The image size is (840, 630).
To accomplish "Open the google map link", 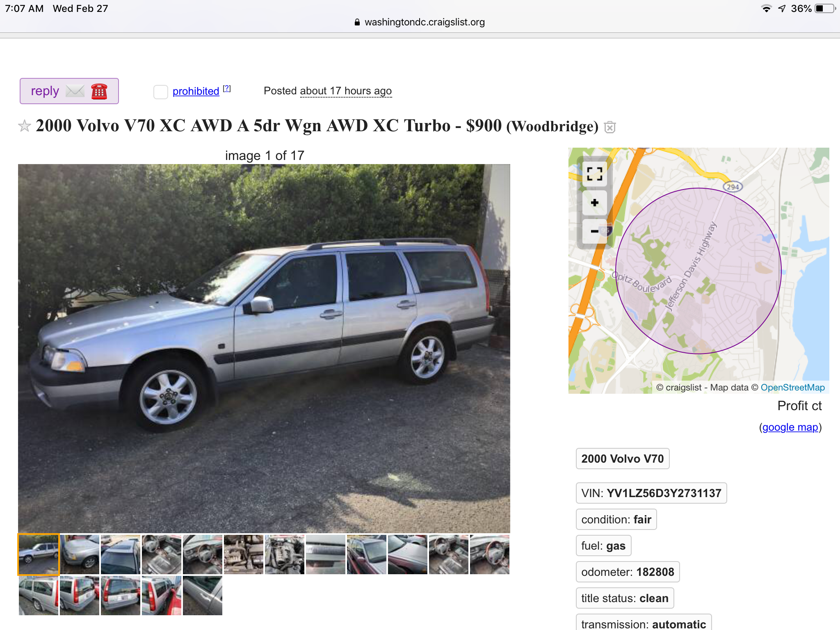I will pos(790,427).
